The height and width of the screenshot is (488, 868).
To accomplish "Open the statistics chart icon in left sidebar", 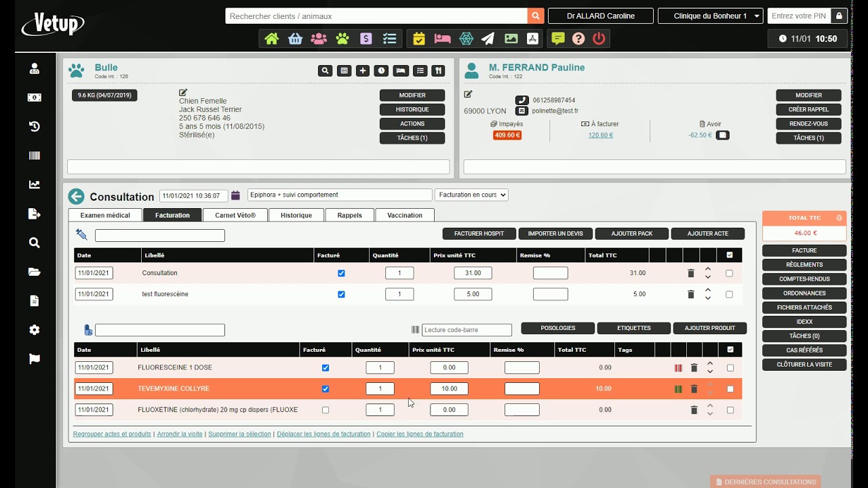I will point(35,184).
